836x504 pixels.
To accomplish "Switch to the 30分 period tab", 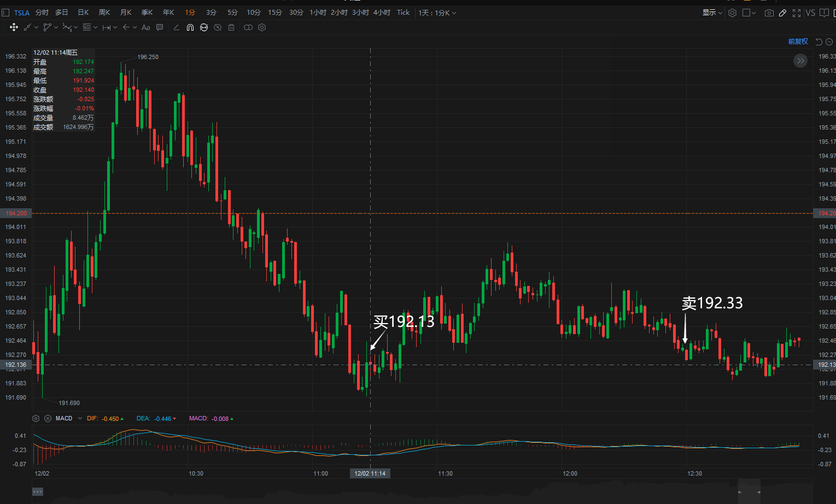I will pos(296,13).
